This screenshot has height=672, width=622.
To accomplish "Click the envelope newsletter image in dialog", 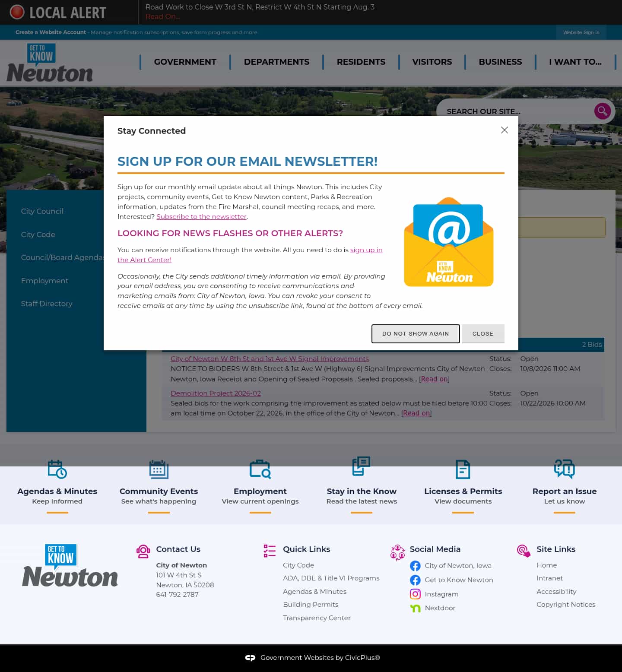I will pos(449,242).
